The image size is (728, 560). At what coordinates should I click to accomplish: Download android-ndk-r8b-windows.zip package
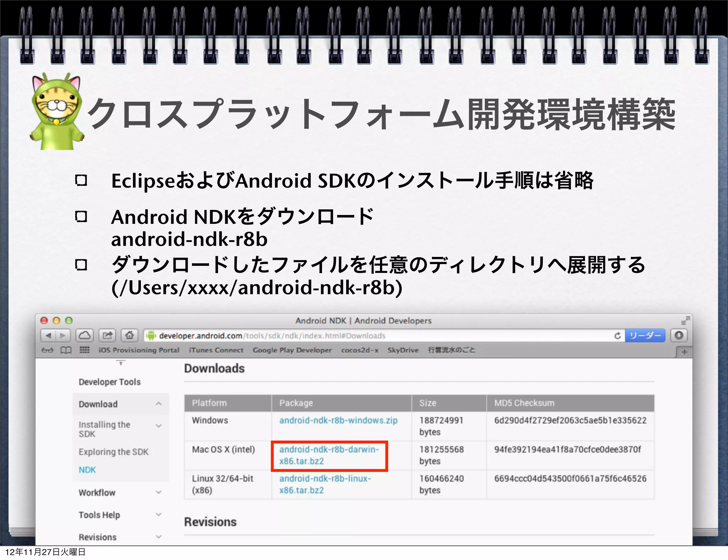pos(338,420)
